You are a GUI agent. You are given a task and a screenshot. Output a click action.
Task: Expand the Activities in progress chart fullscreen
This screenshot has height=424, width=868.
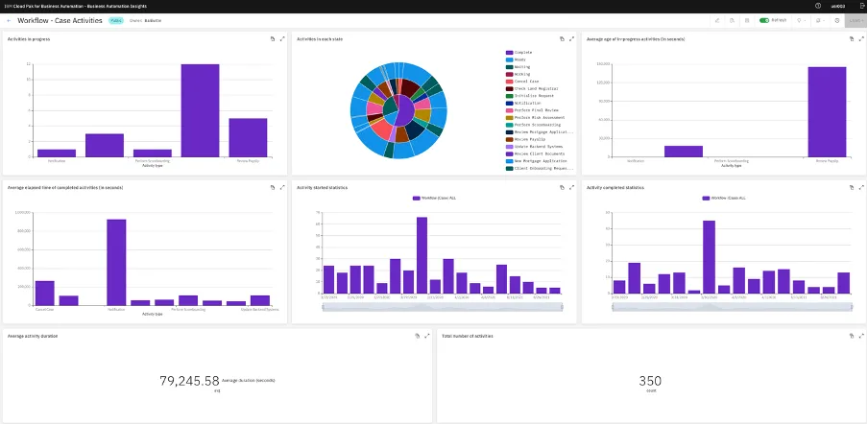point(283,39)
